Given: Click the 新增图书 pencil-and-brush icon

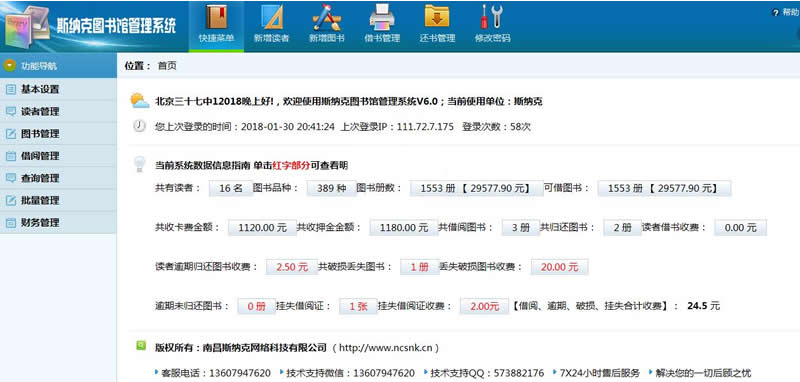Looking at the screenshot, I should coord(327,17).
